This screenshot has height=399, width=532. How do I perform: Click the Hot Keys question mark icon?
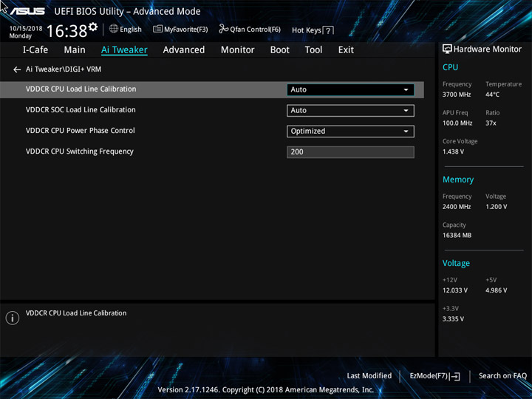pyautogui.click(x=328, y=30)
